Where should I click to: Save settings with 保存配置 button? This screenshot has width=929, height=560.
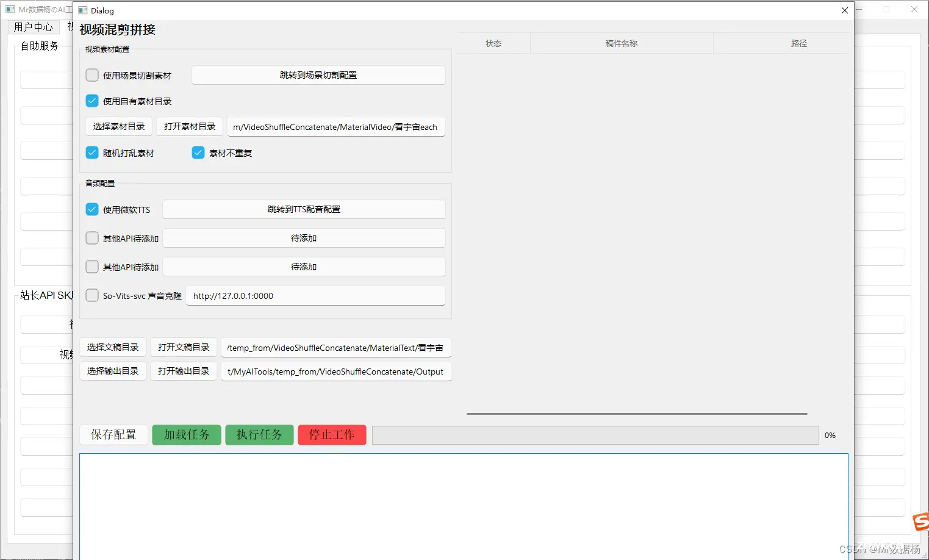(x=113, y=435)
